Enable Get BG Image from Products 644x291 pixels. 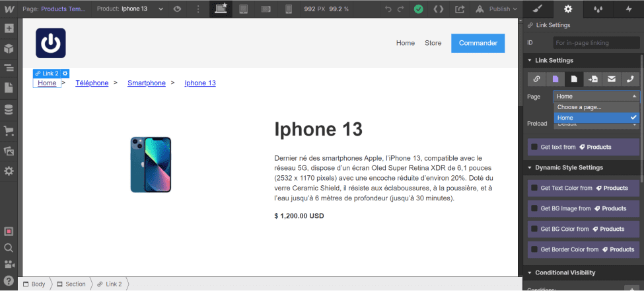(534, 208)
